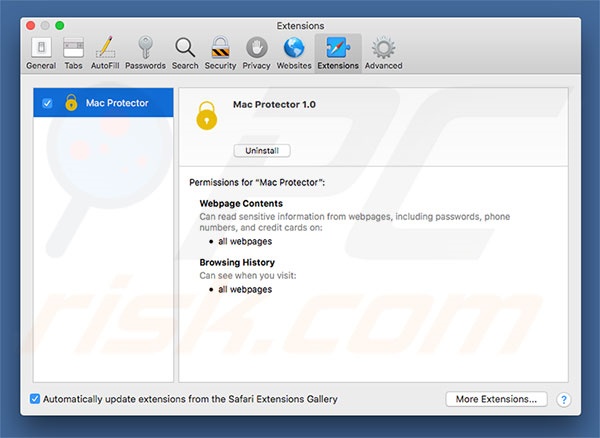Click the "Can see when you visit:" text
The width and height of the screenshot is (600, 438).
248,275
